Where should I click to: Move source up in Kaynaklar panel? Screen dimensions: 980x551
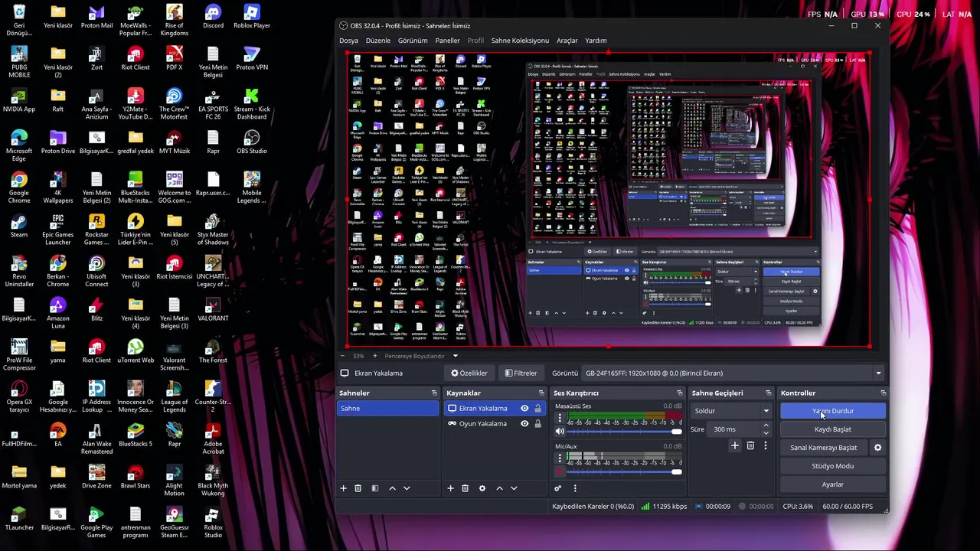click(499, 488)
